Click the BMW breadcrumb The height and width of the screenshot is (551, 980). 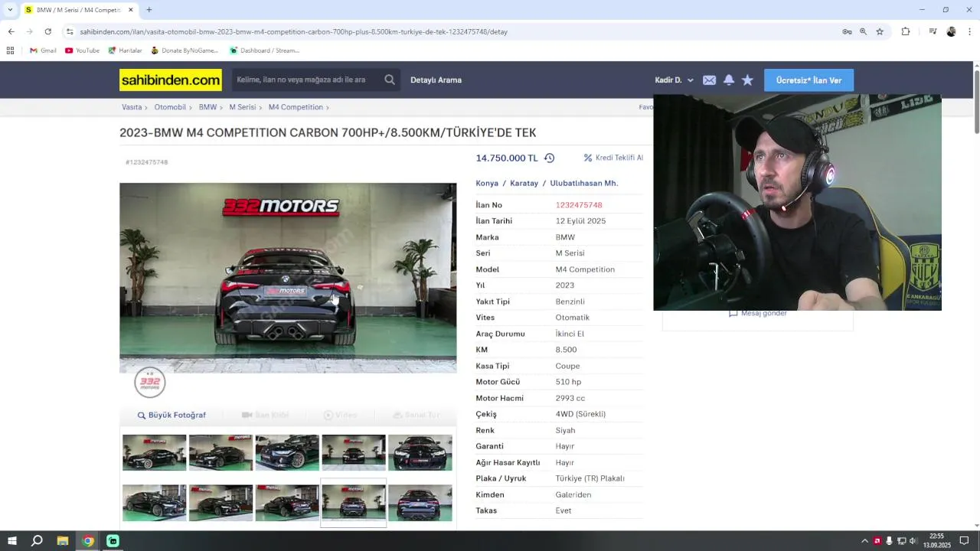207,107
